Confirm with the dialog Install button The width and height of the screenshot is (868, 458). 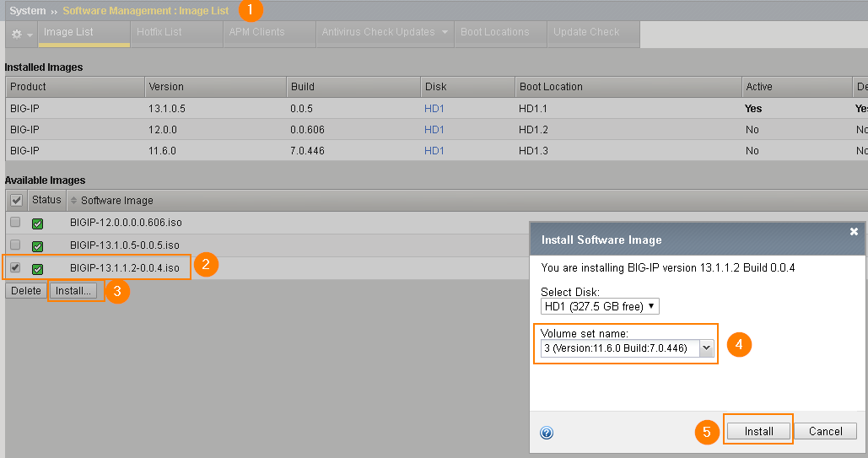coord(758,431)
